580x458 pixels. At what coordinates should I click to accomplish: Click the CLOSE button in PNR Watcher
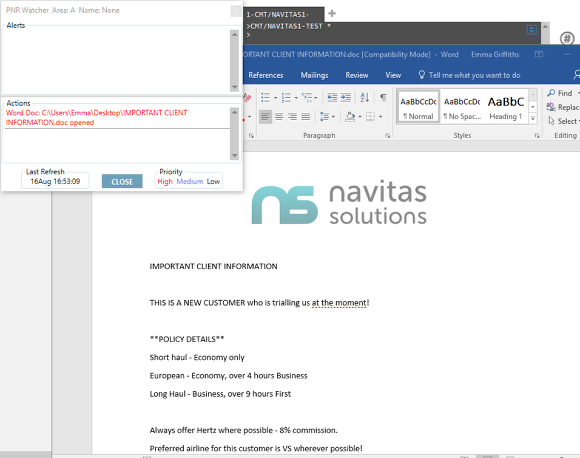click(122, 181)
